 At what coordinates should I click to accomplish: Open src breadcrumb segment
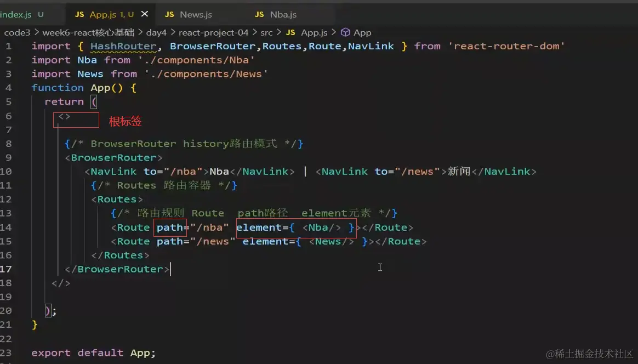coord(266,32)
